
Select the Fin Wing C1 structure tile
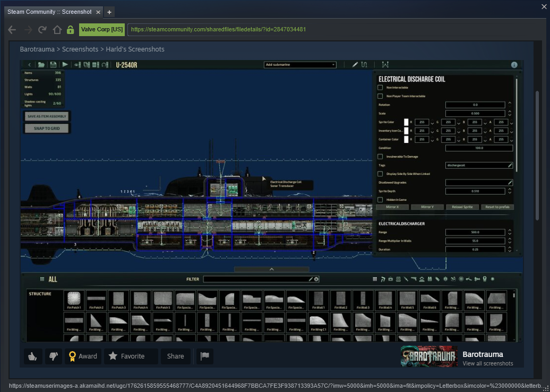(x=319, y=323)
